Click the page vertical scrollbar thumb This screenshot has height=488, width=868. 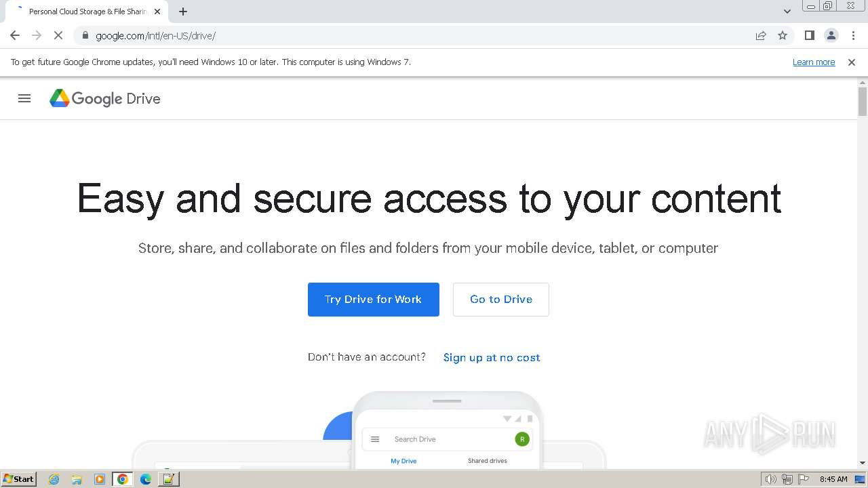click(x=863, y=102)
